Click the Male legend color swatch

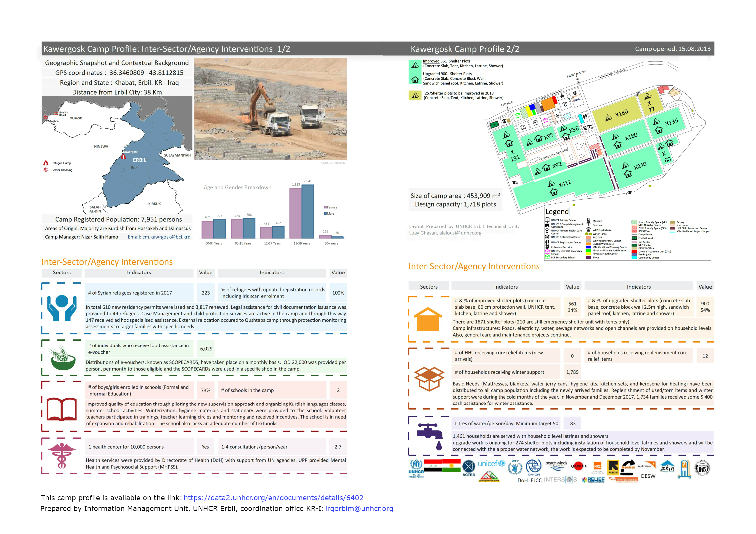point(325,213)
